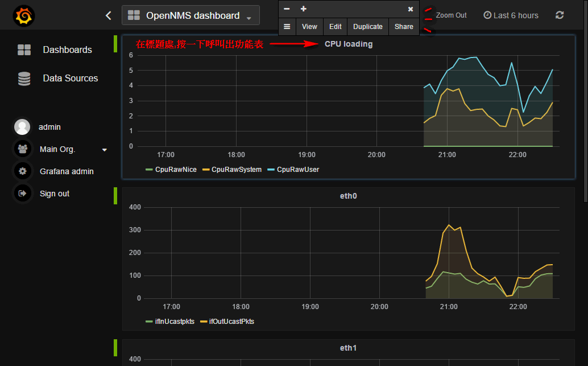
Task: Open the panel hamburger menu icon
Action: pos(287,27)
